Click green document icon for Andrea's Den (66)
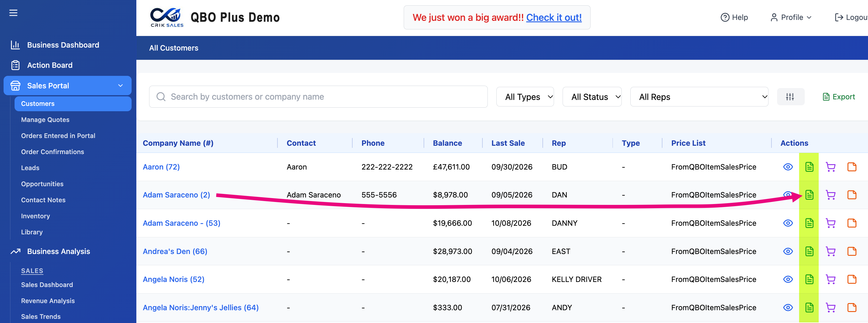 809,251
